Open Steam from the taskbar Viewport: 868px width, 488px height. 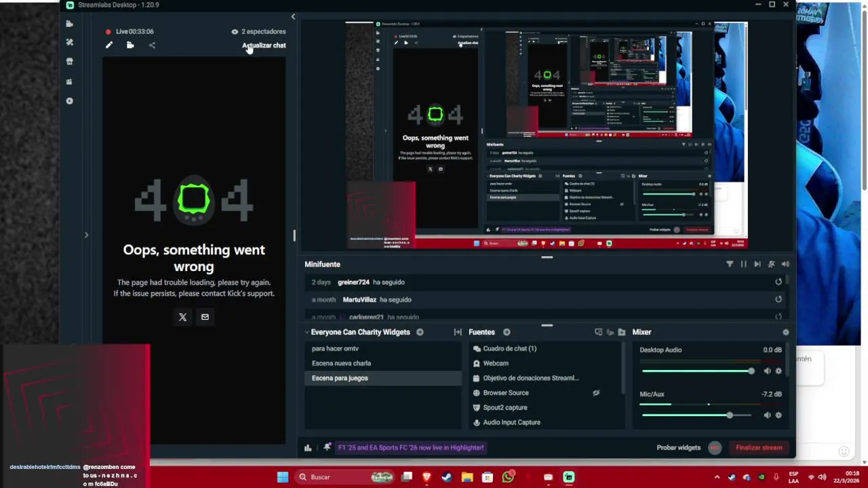(x=447, y=477)
